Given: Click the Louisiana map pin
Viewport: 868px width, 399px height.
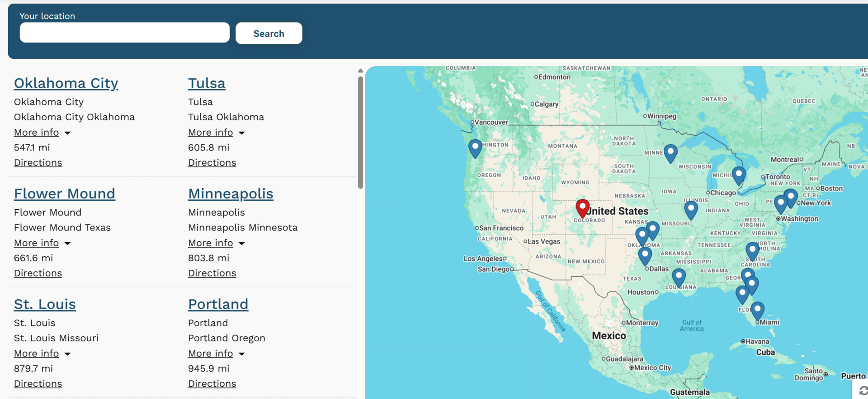Looking at the screenshot, I should tap(679, 277).
